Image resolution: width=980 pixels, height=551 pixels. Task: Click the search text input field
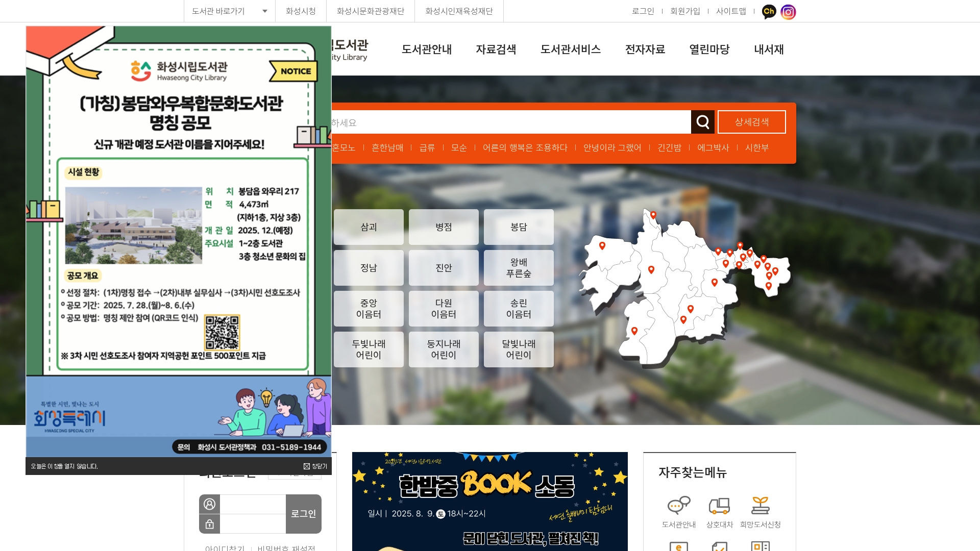[x=510, y=122]
